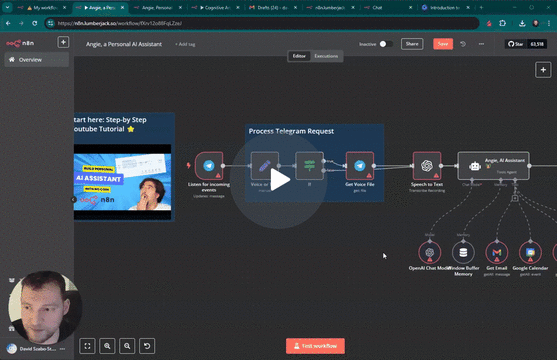Collapse the sidebar with the arrow handle
Screen dimensions: 557x360
pyautogui.click(x=74, y=199)
